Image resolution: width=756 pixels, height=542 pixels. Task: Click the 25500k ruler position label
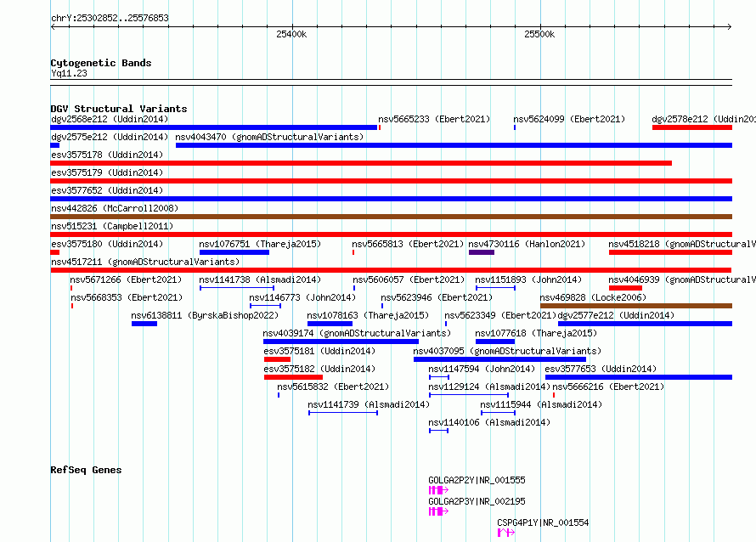click(539, 34)
